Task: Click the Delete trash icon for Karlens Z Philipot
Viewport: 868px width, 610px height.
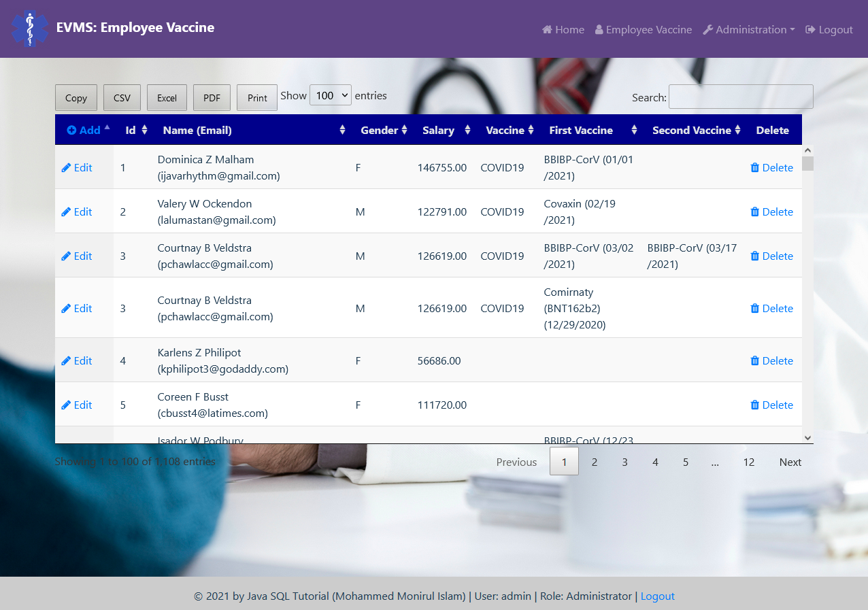Action: click(755, 360)
